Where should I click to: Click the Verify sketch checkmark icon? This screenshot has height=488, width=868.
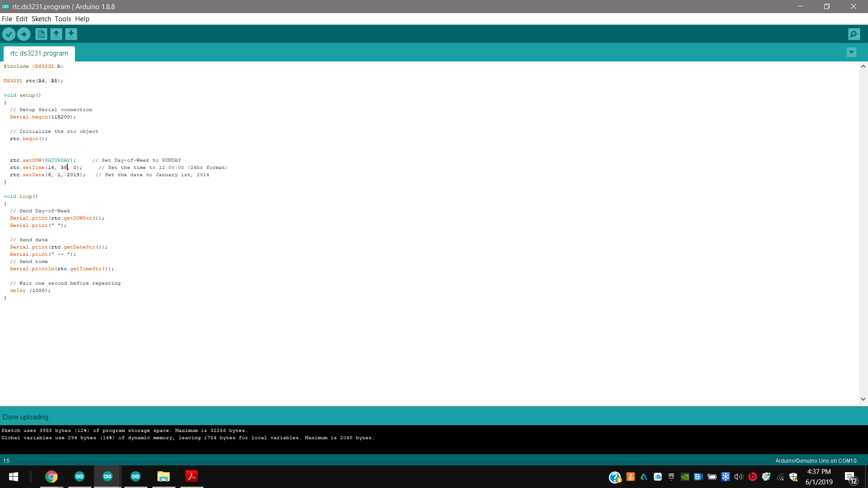coord(9,34)
